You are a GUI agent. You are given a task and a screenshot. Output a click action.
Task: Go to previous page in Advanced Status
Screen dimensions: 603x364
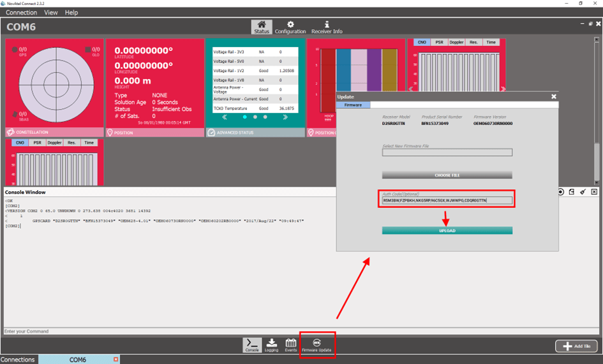tap(225, 117)
